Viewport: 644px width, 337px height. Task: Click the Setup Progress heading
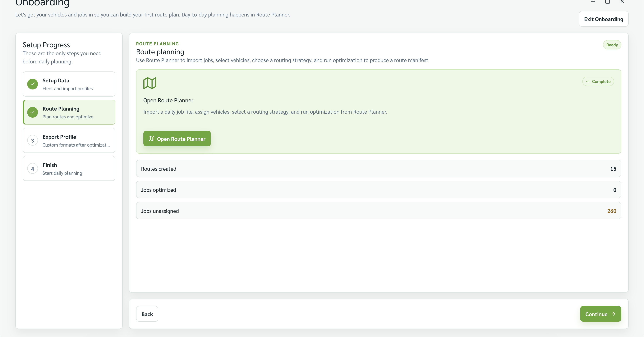[46, 45]
